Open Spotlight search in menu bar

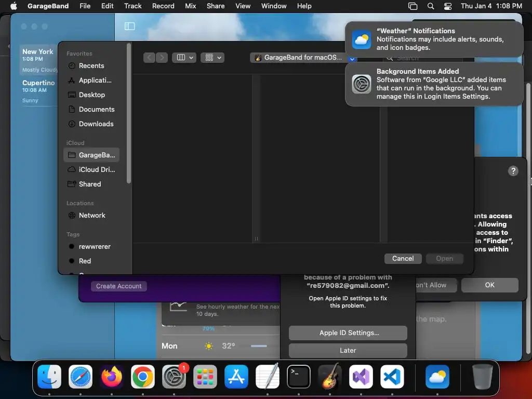431,6
